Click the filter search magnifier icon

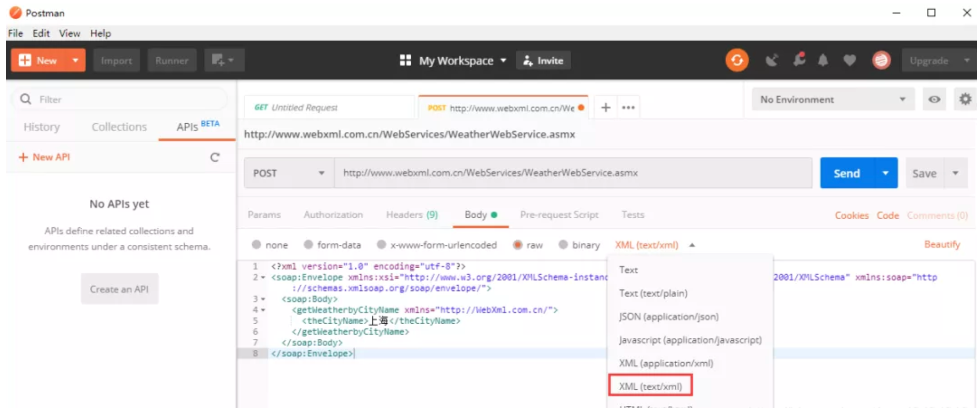pos(26,99)
